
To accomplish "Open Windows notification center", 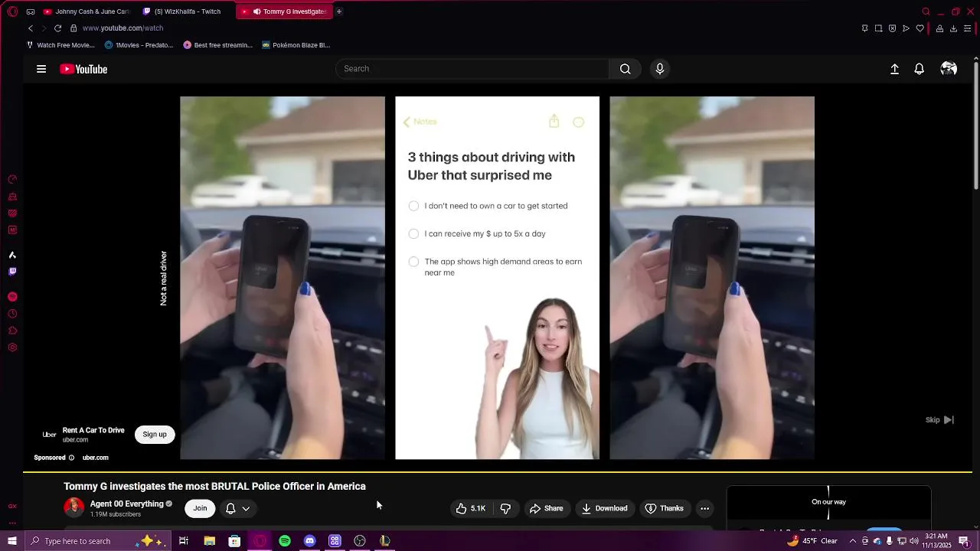I will tap(965, 541).
